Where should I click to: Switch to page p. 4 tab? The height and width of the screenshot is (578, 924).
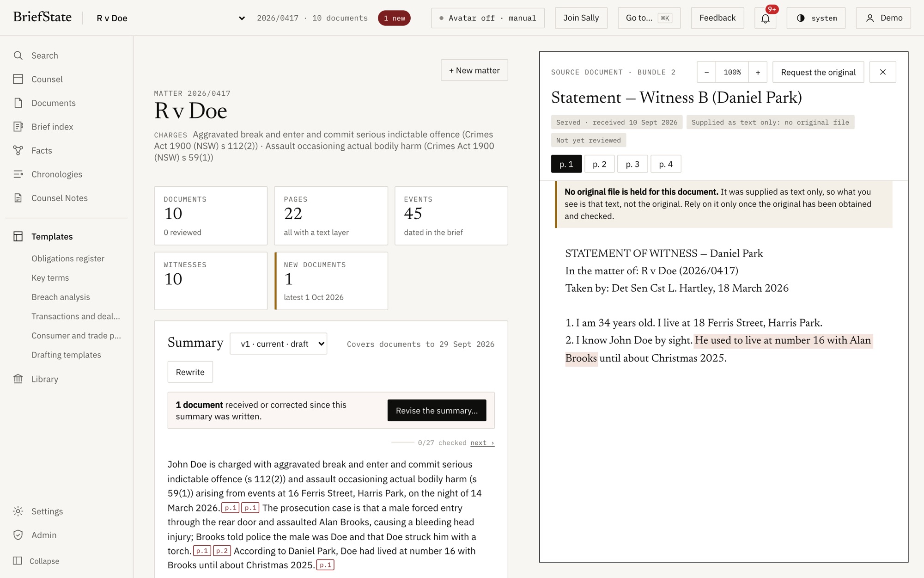(x=666, y=164)
